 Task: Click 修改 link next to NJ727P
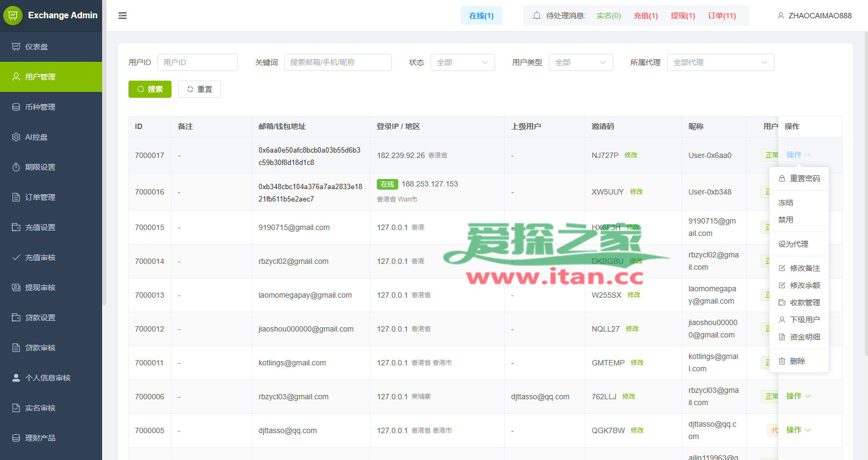tap(630, 155)
